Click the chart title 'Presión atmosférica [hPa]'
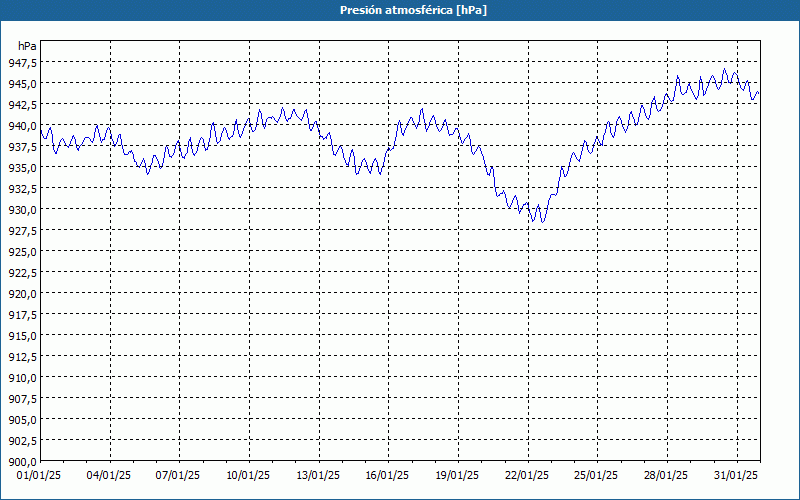The image size is (800, 500). coord(413,10)
